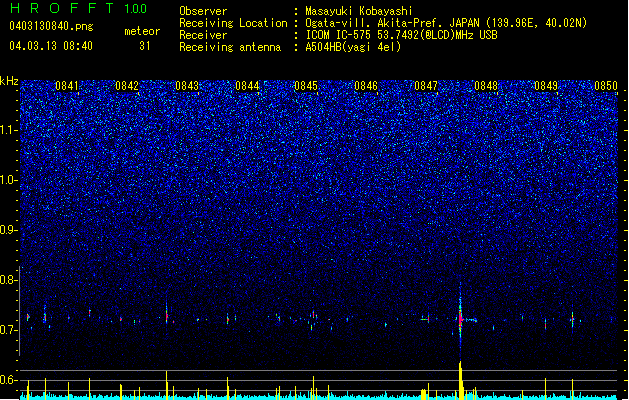
Task: Click the 0842 time marker
Action: click(127, 86)
